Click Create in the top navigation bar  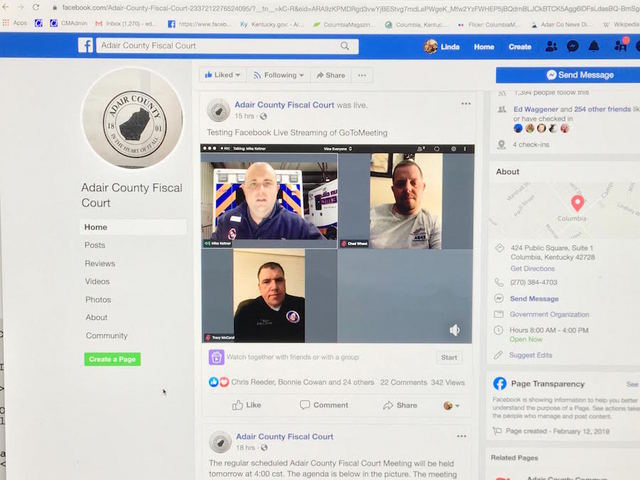coord(520,47)
